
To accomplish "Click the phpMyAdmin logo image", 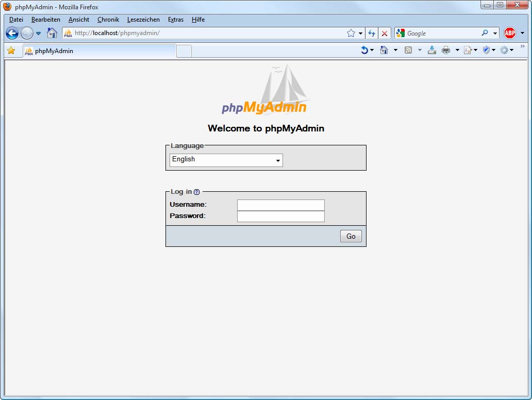I will pos(265,90).
